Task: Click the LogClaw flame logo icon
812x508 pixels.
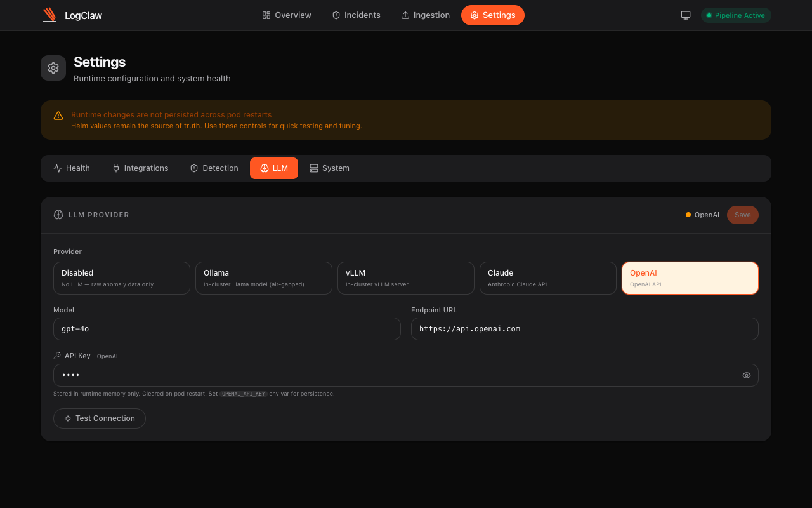Action: pos(49,15)
